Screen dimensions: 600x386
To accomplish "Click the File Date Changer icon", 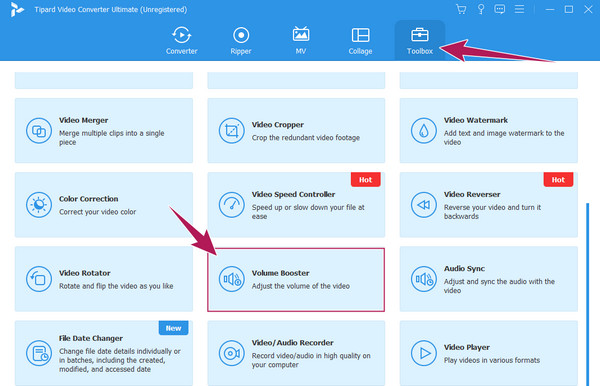I will 39,353.
